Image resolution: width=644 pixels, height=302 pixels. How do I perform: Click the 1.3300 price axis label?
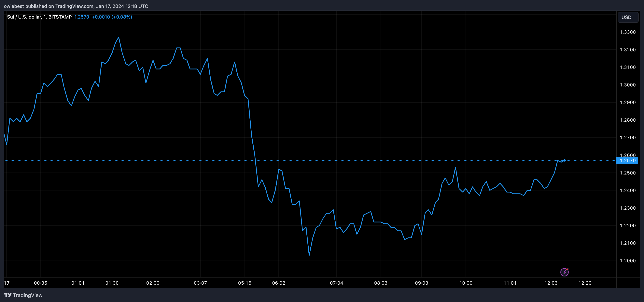(x=627, y=32)
